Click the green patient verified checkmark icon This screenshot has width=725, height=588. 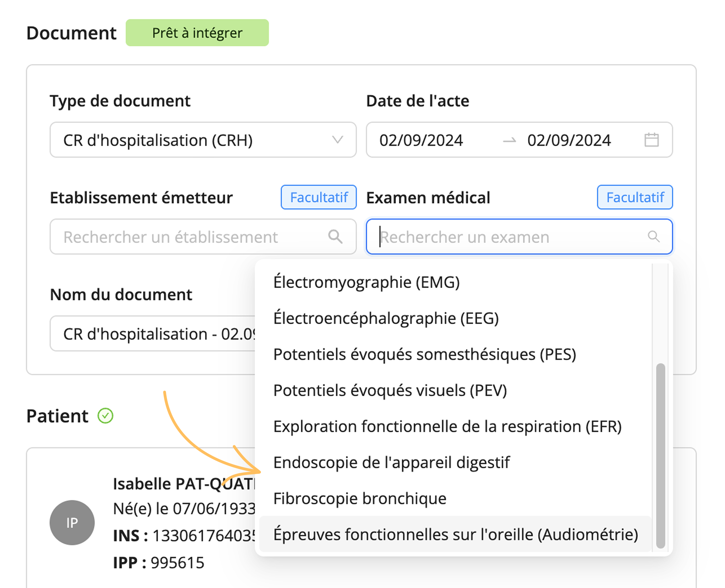[105, 416]
